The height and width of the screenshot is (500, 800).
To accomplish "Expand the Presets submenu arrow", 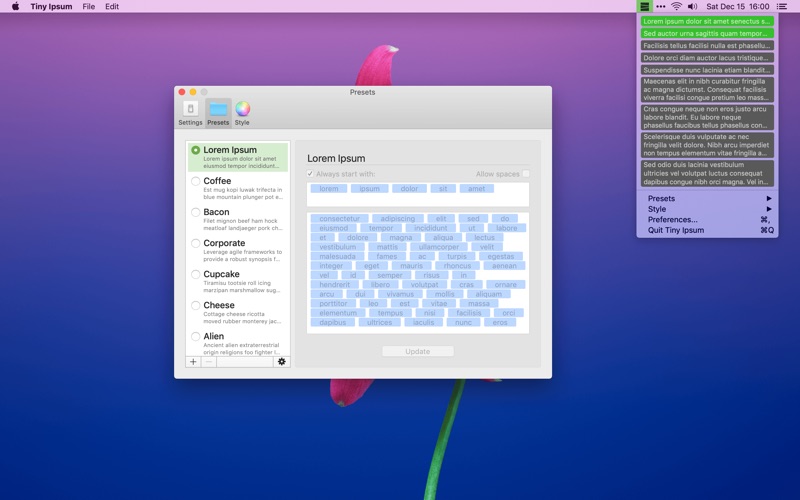I will pos(769,198).
